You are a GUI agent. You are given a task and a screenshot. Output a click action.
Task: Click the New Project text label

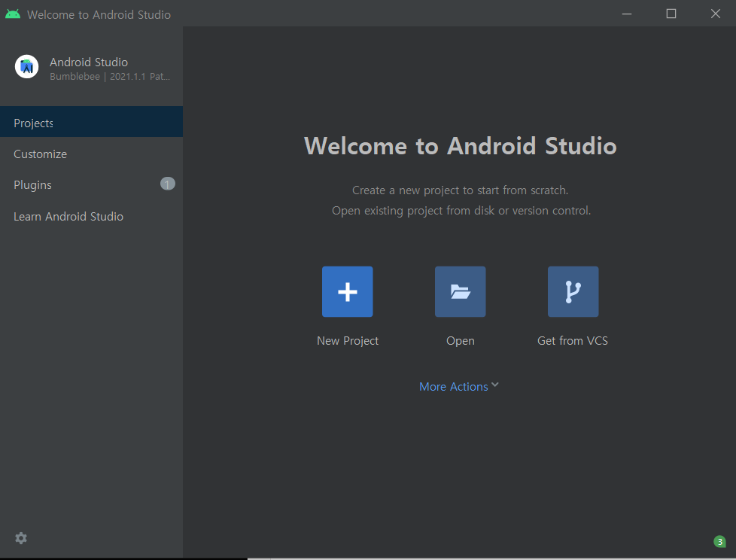pyautogui.click(x=348, y=341)
